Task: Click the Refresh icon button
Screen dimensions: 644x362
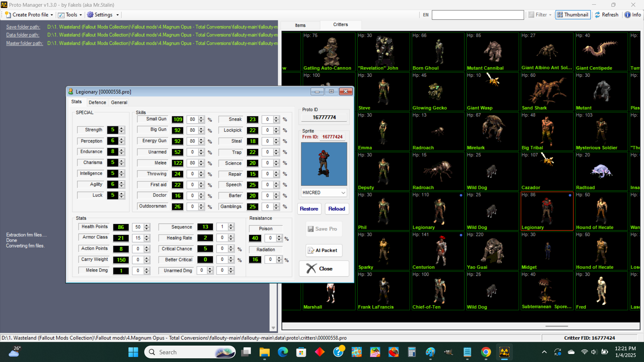Action: (606, 15)
